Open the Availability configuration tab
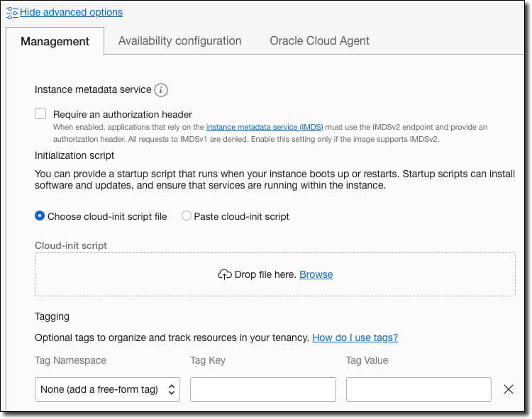Screen dimensions: 532x419 pyautogui.click(x=179, y=41)
